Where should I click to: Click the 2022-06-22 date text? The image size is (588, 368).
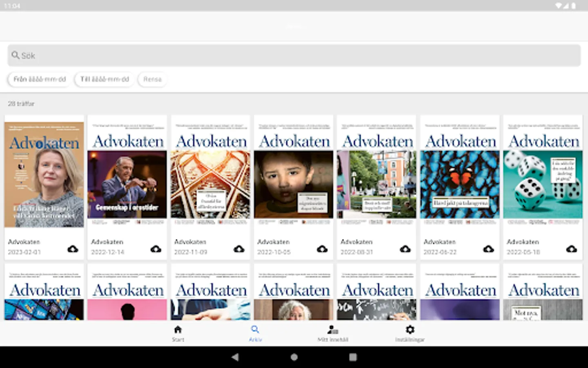440,252
